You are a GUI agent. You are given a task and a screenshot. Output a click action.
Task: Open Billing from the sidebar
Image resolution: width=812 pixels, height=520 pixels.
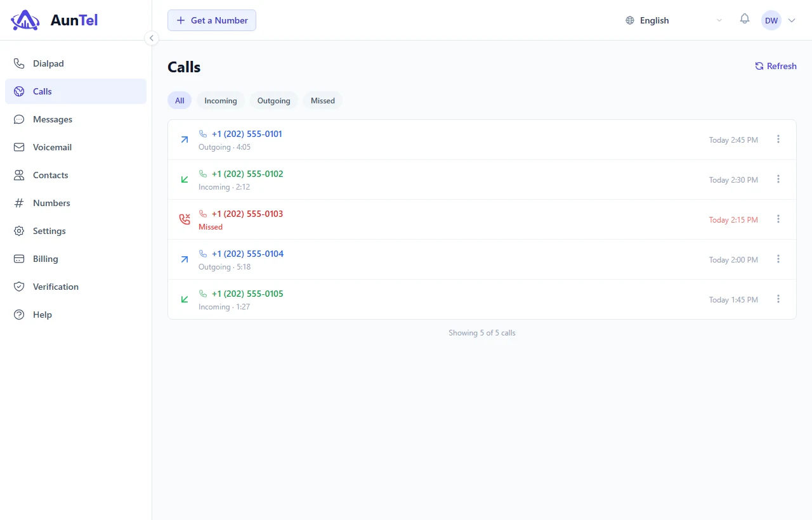click(x=75, y=259)
